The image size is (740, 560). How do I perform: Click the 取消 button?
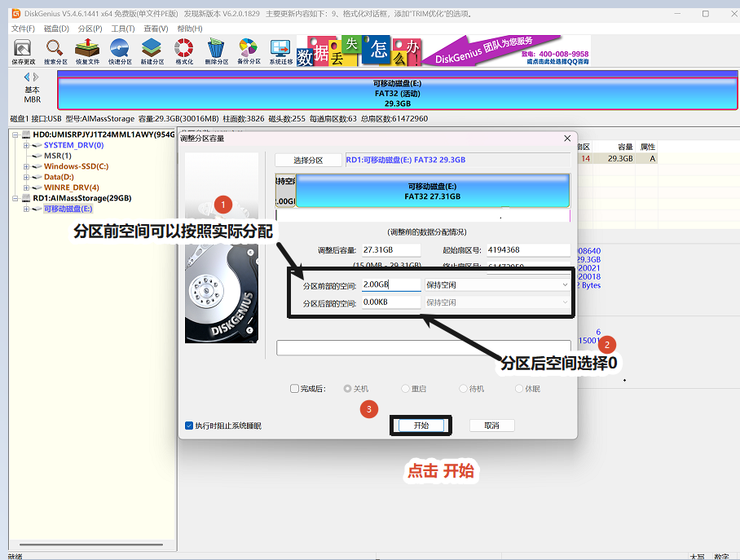point(491,426)
